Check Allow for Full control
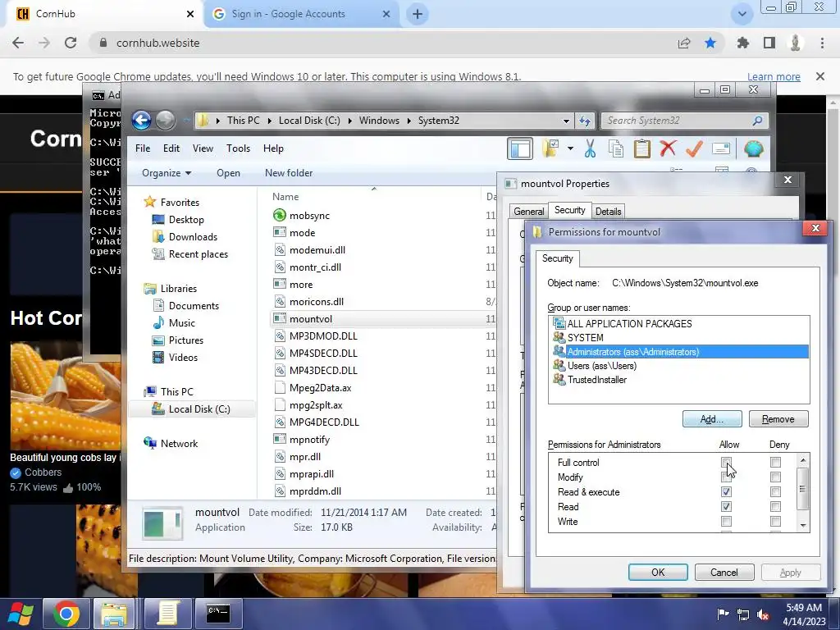Viewport: 840px width, 630px height. 726,462
